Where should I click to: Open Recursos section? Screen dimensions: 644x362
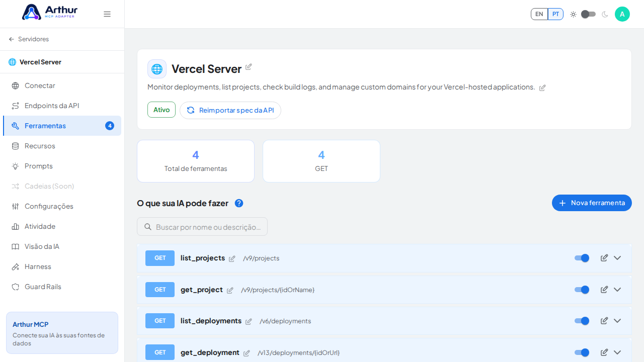pyautogui.click(x=62, y=146)
